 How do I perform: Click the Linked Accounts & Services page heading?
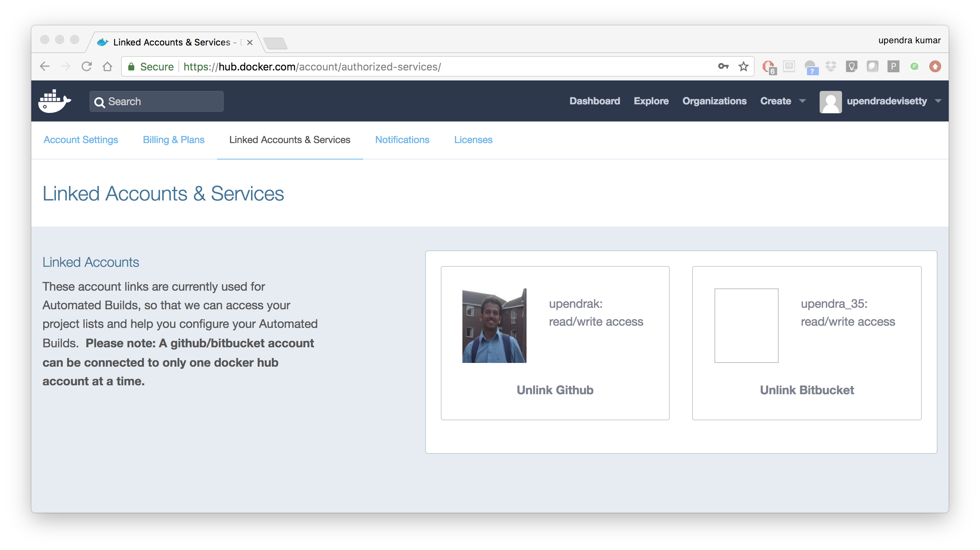point(163,194)
